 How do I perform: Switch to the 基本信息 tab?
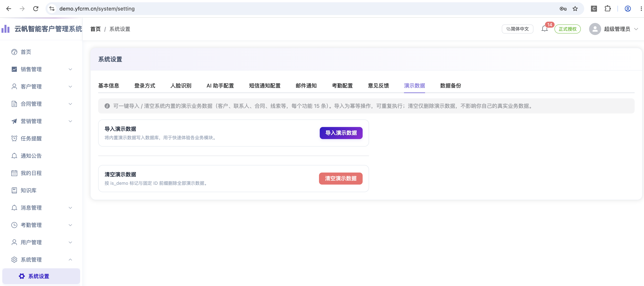[109, 86]
